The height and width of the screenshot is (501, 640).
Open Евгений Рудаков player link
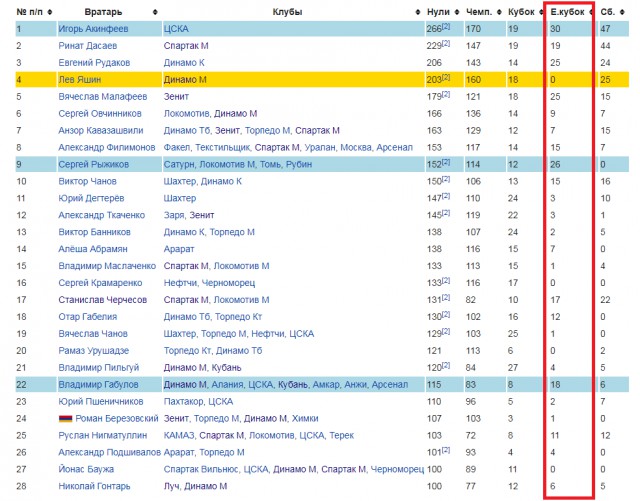point(94,63)
